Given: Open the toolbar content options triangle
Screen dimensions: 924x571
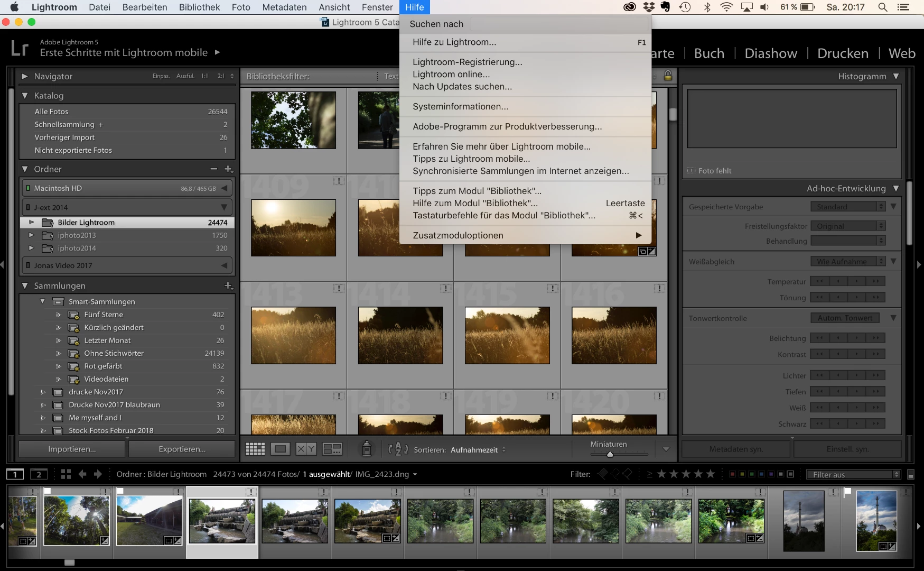Looking at the screenshot, I should [x=666, y=449].
